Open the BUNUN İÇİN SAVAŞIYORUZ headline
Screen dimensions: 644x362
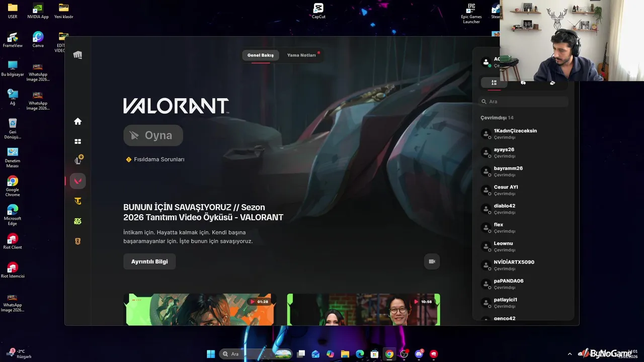(x=203, y=212)
